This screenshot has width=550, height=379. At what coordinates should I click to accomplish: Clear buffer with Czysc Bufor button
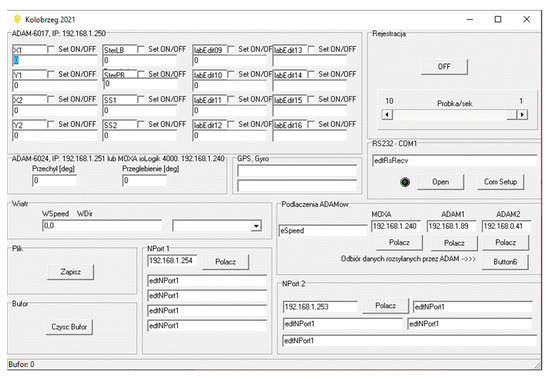point(69,327)
